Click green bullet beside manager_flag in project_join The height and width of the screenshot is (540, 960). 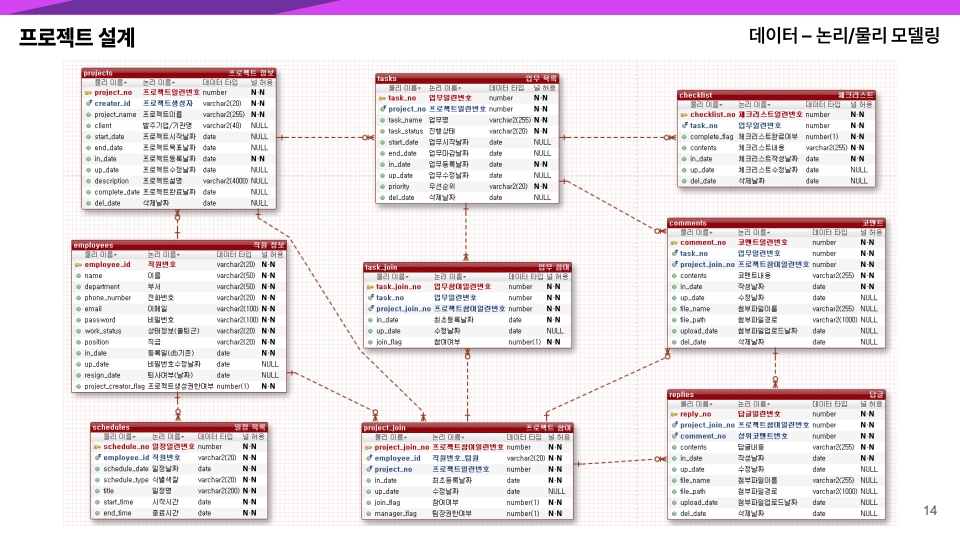point(369,514)
